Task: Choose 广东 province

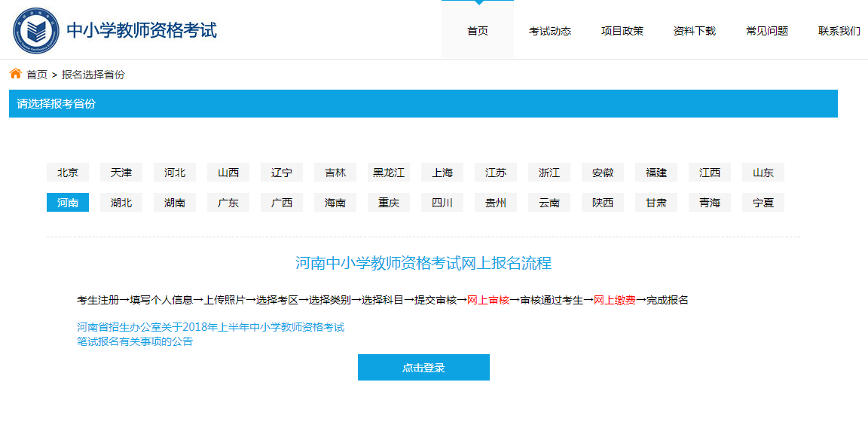Action: pyautogui.click(x=228, y=202)
